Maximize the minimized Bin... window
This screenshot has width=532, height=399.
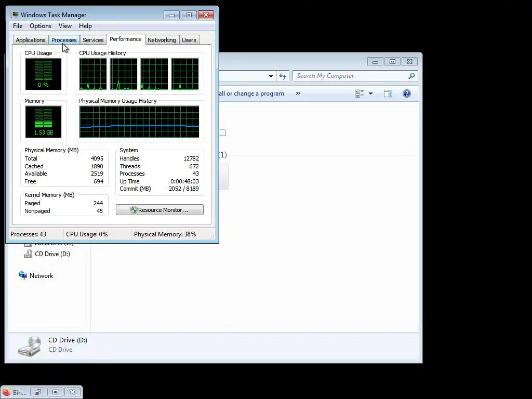click(55, 392)
